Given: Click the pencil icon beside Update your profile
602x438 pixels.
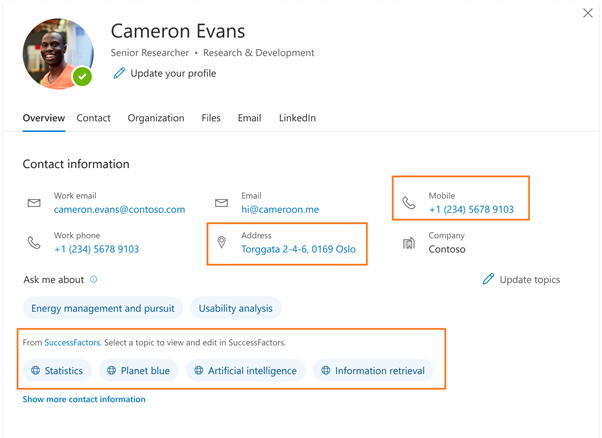Looking at the screenshot, I should pos(119,73).
